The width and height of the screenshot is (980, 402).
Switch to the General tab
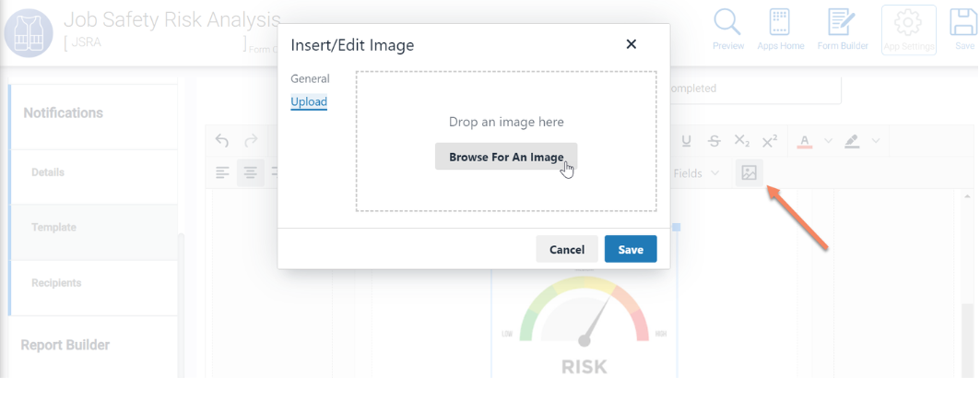pos(310,78)
